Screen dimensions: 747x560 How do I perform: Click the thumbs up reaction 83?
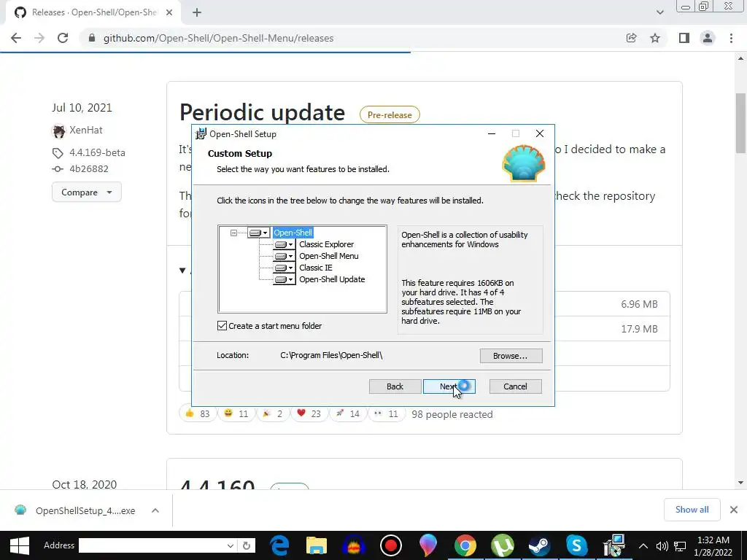tap(198, 414)
